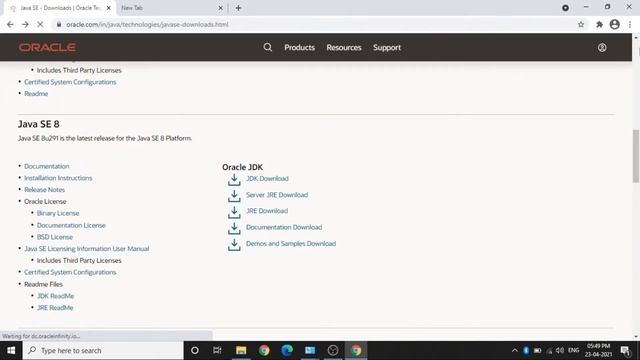Click the browser address bar URL
The height and width of the screenshot is (360, 640).
point(147,24)
